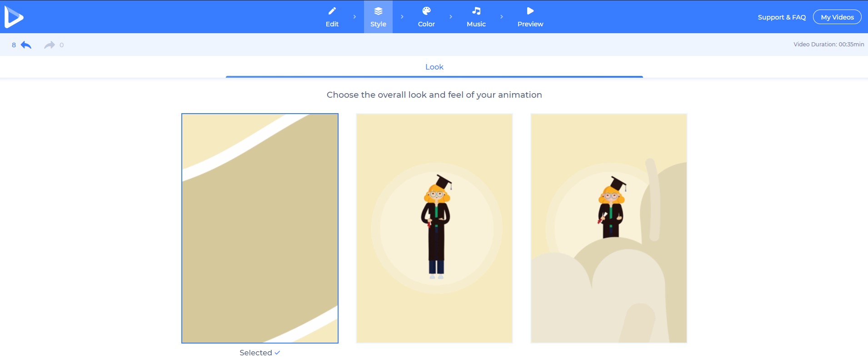
Task: Click chevron between Style and Color
Action: [402, 17]
